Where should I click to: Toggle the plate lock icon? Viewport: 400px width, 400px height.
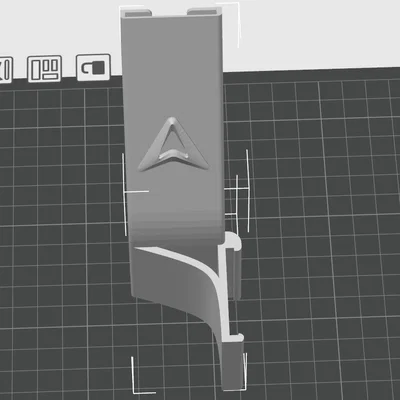(93, 67)
